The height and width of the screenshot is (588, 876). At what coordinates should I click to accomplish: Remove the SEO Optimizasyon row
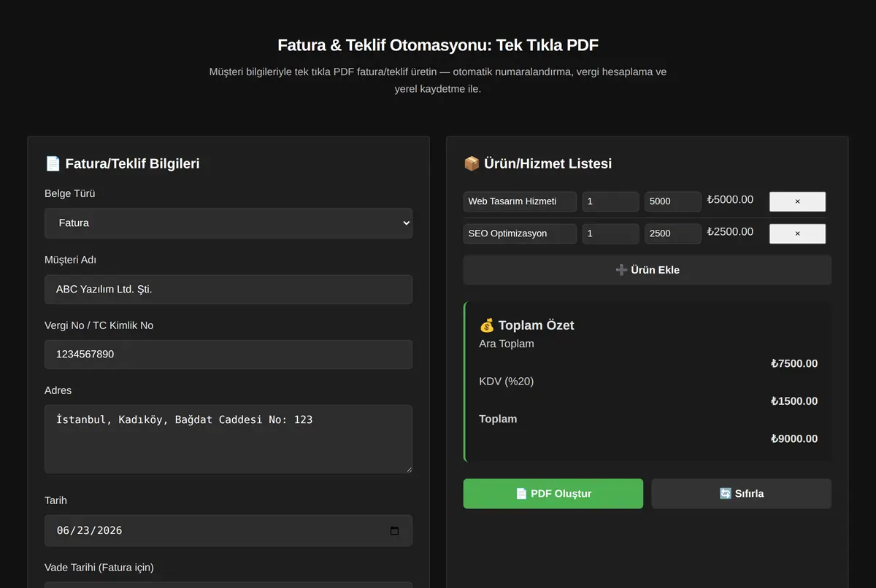tap(797, 233)
